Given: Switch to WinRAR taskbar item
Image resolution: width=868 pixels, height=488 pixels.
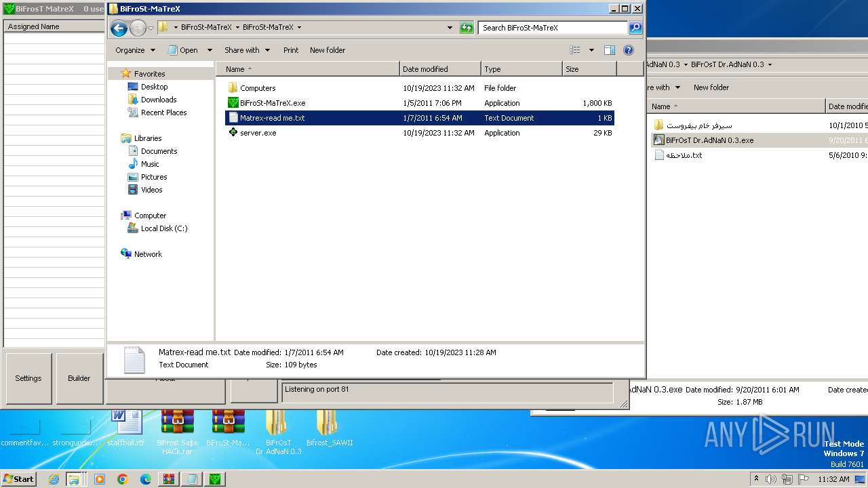Looking at the screenshot, I should click(169, 479).
